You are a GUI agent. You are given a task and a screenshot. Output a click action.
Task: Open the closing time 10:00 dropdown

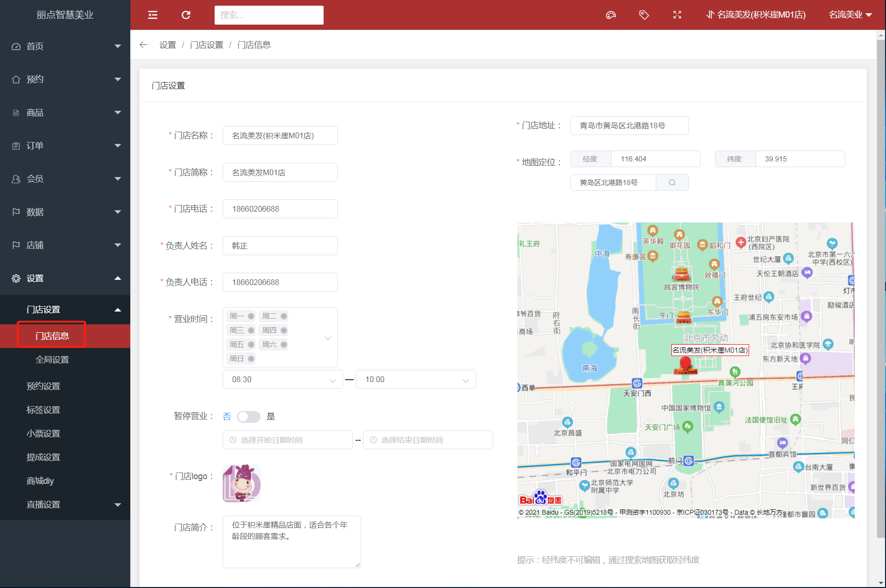(416, 379)
